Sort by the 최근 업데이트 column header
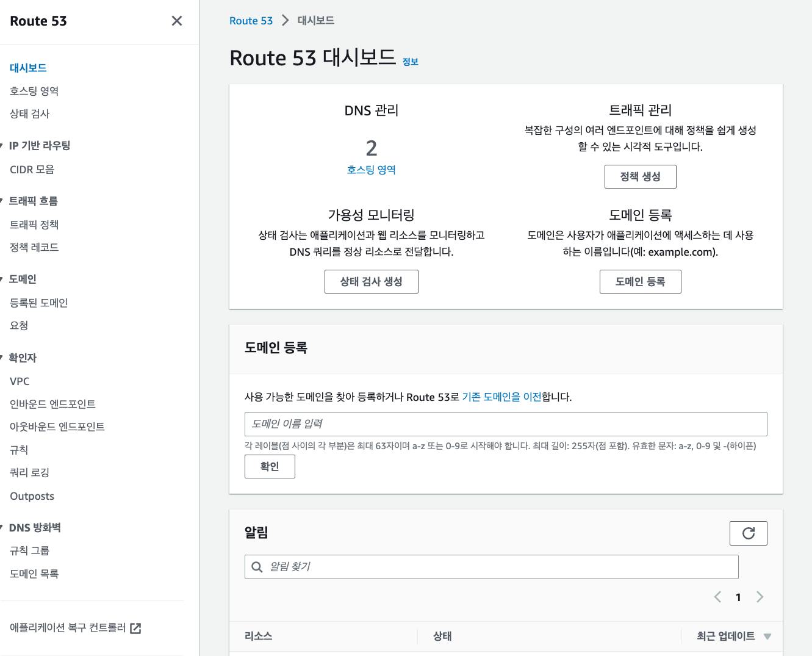This screenshot has width=812, height=656. 726,636
